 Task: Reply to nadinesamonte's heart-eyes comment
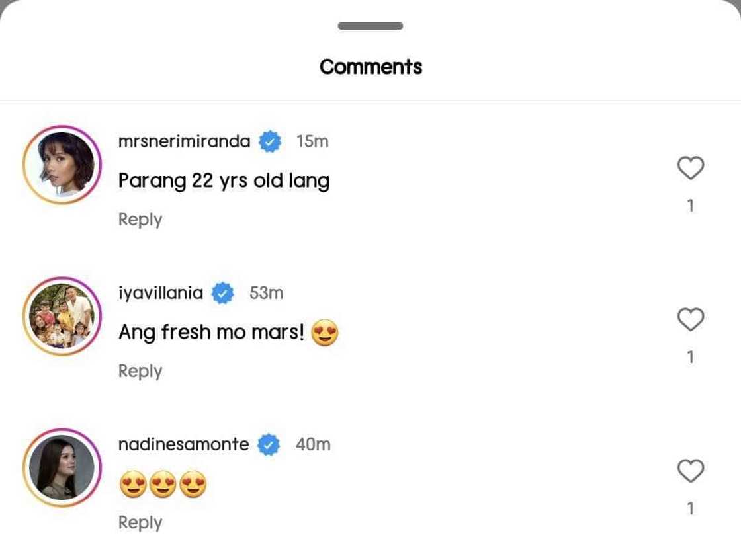pyautogui.click(x=140, y=522)
